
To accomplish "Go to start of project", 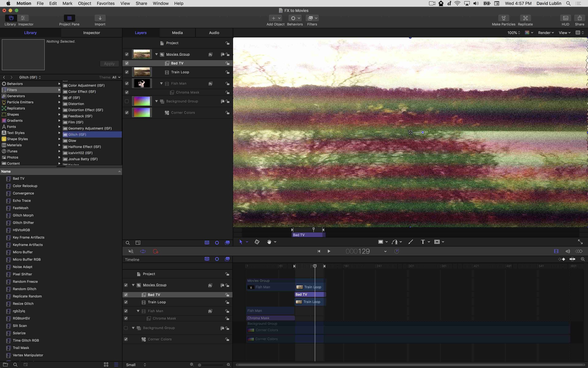I will point(319,251).
